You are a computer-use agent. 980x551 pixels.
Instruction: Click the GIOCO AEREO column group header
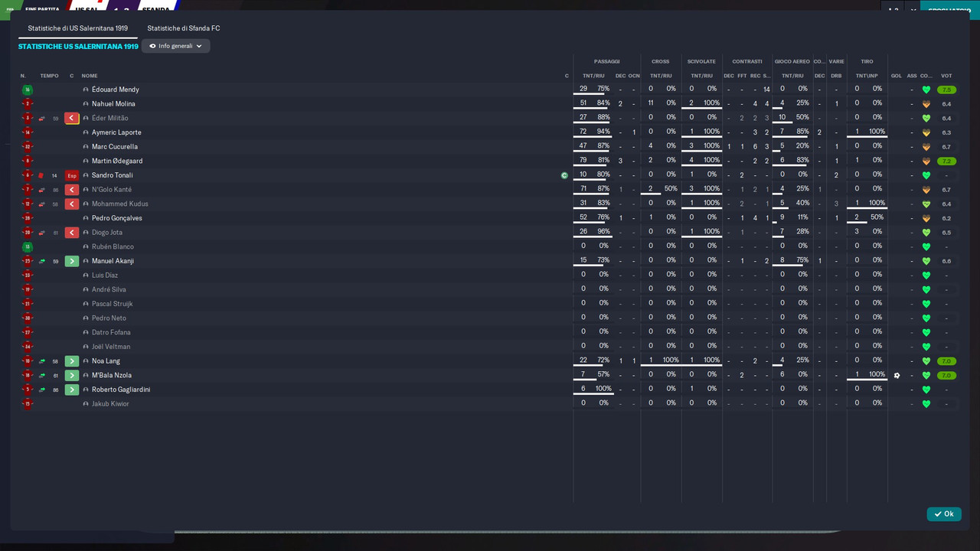(792, 61)
